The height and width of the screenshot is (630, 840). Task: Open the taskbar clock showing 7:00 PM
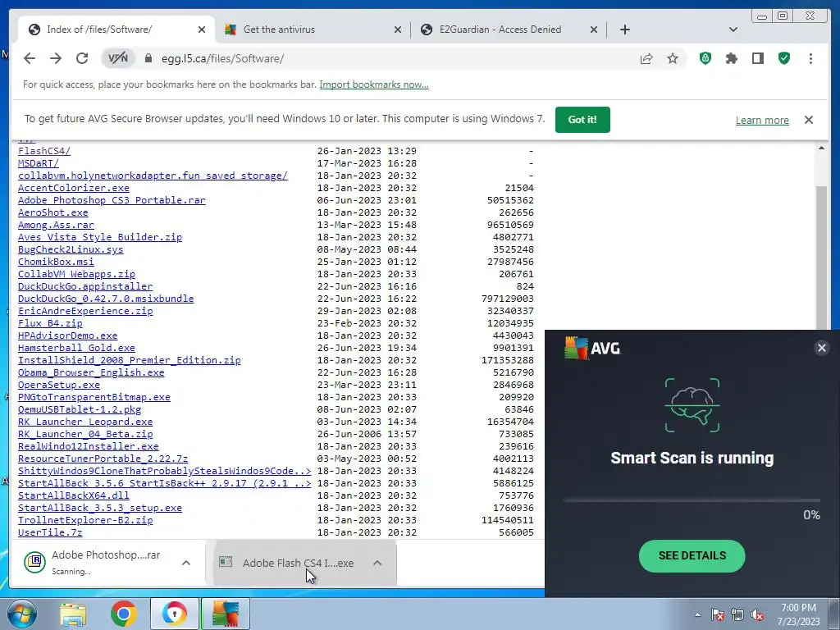(798, 614)
